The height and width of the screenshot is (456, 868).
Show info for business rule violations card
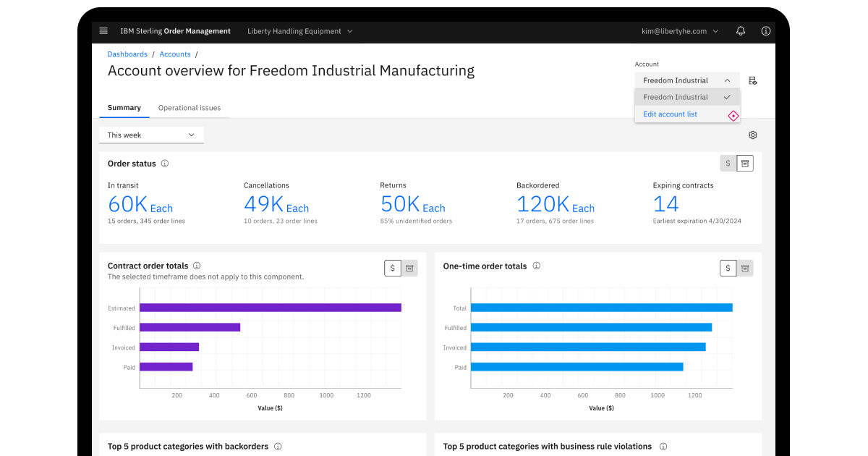pyautogui.click(x=663, y=447)
